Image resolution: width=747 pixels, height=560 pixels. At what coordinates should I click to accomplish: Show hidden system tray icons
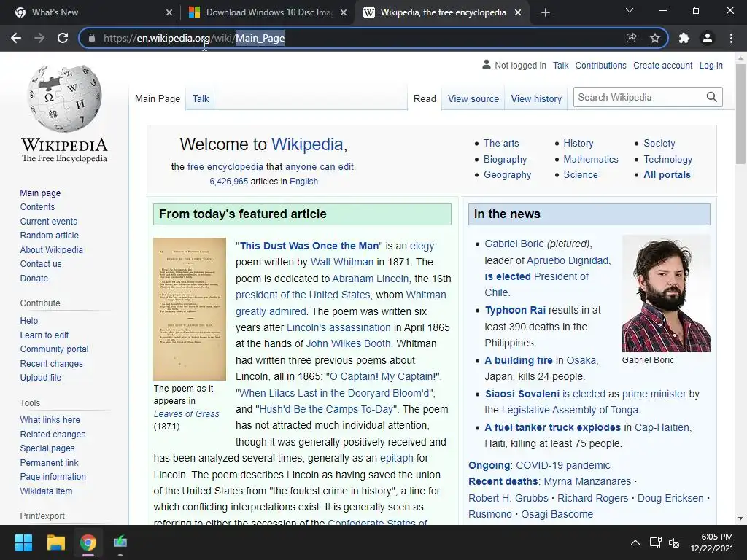[x=635, y=542]
